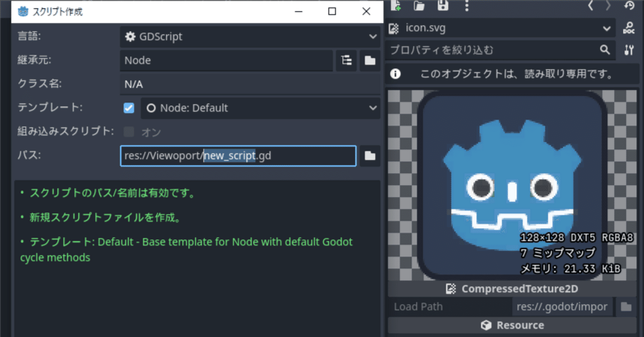The image size is (644, 337).
Task: Select the folder icon beside the 継承元 field
Action: point(370,60)
